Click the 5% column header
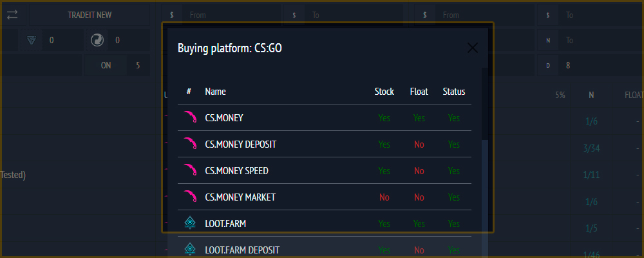This screenshot has height=258, width=644. tap(560, 95)
